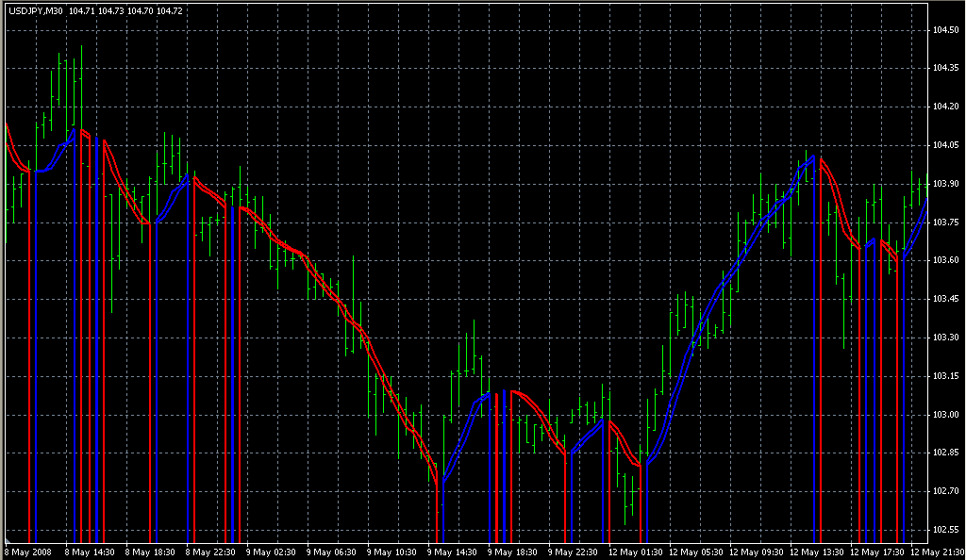Click the 12 May 01:30 time label
The image size is (966, 560).
[636, 552]
